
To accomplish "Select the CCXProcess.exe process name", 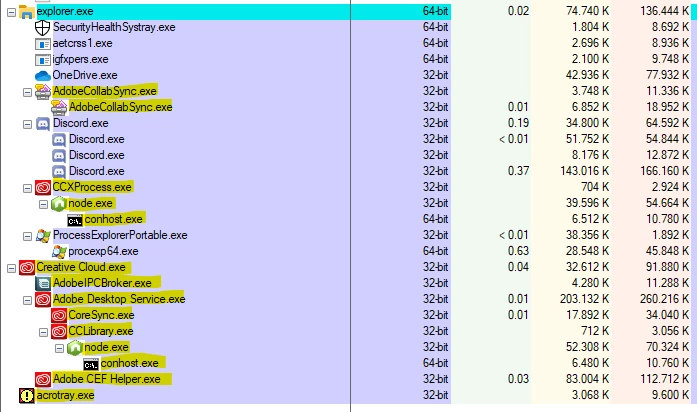I will coord(92,187).
